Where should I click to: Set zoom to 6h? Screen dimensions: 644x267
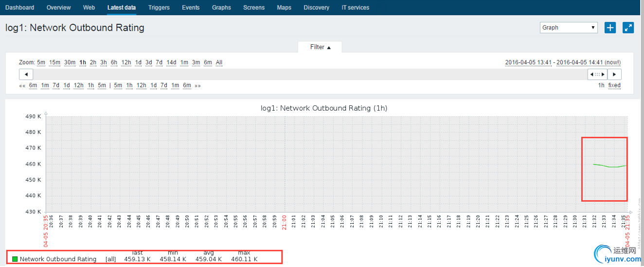114,62
